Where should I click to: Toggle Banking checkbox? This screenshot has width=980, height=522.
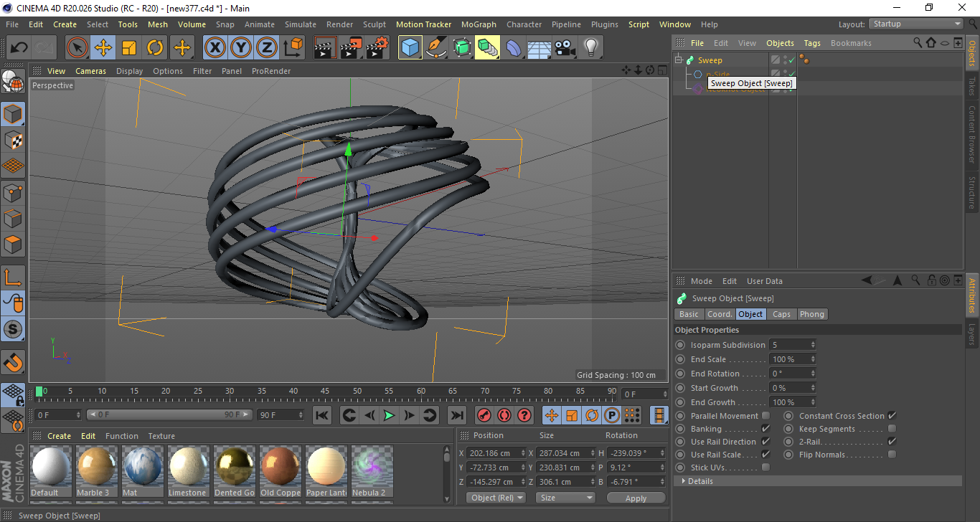point(765,429)
